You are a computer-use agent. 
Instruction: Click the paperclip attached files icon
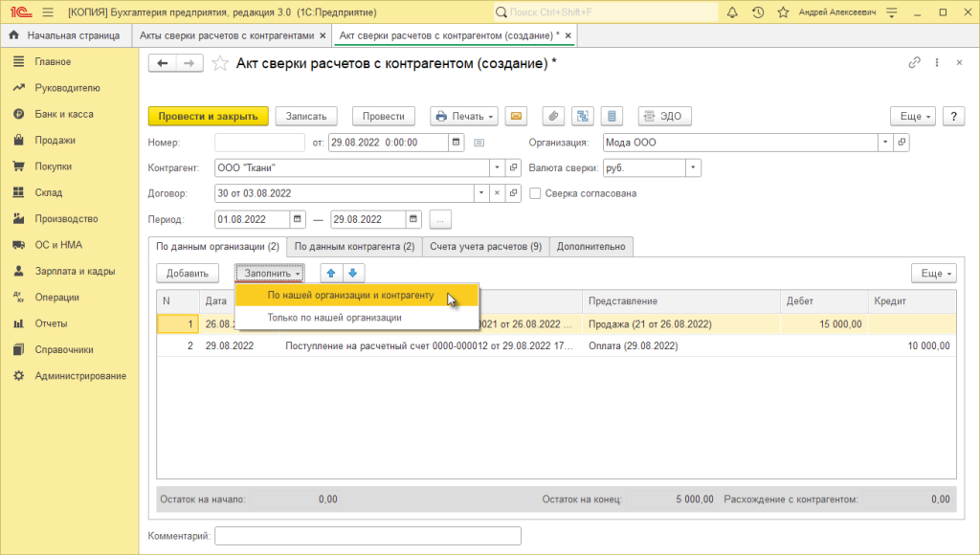coord(553,116)
